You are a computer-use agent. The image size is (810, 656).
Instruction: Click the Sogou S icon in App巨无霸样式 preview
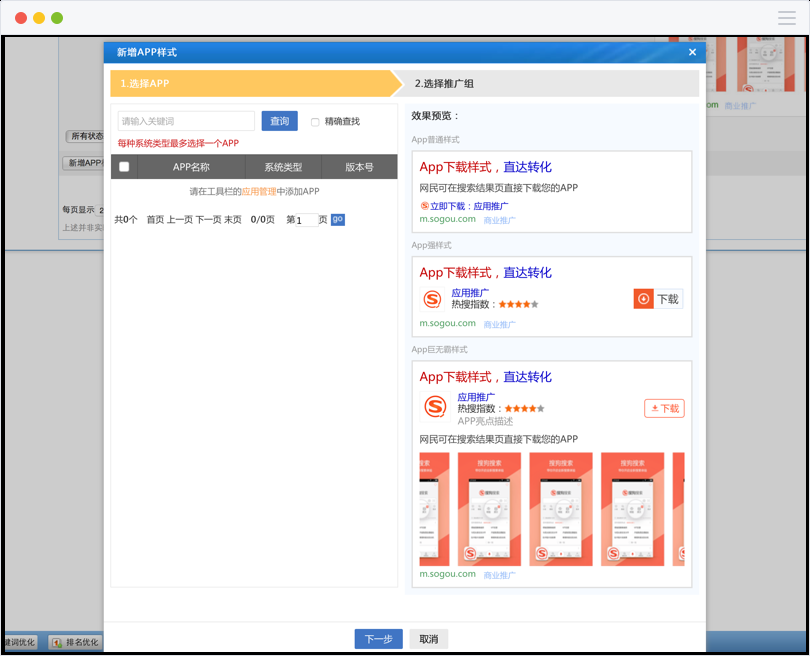(436, 407)
